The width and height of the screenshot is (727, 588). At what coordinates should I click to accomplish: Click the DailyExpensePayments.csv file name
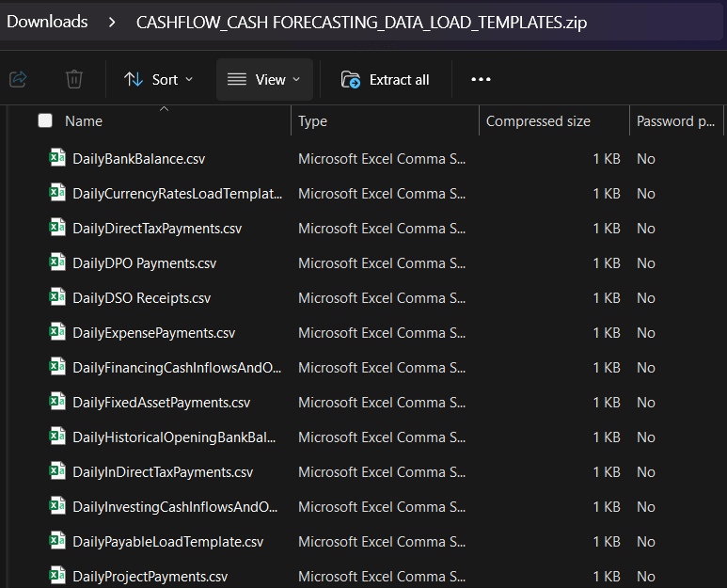pyautogui.click(x=154, y=333)
